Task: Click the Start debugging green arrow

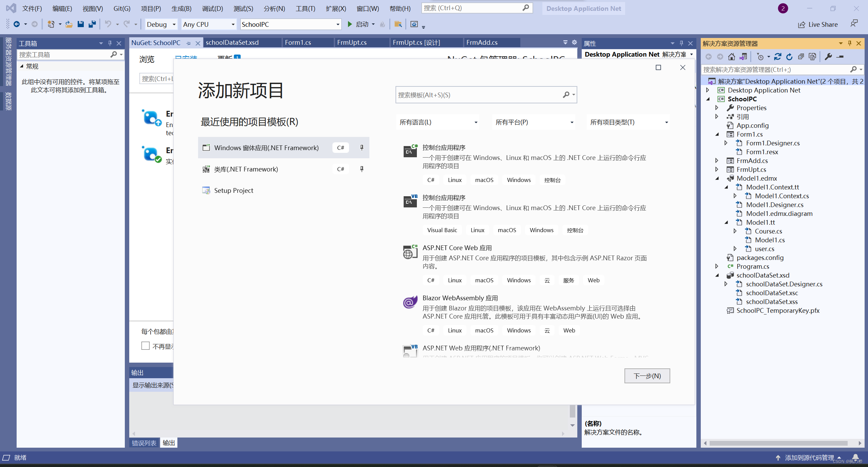Action: 350,24
